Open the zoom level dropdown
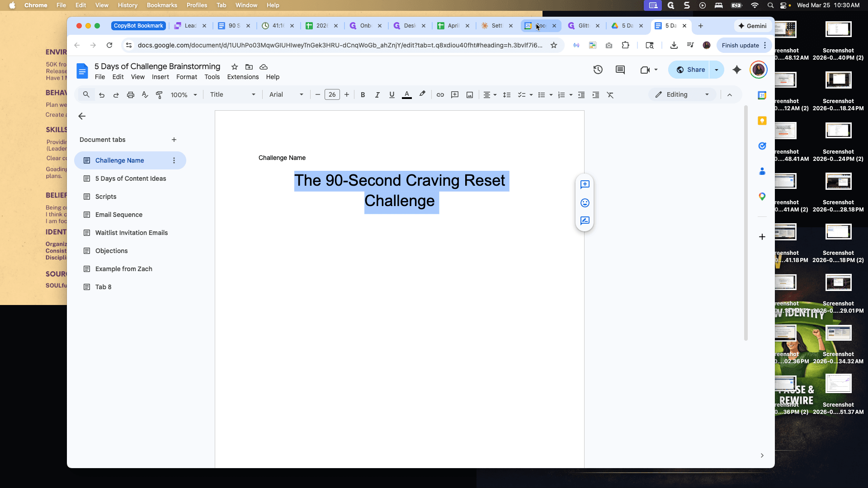Viewport: 868px width, 488px height. coord(184,95)
